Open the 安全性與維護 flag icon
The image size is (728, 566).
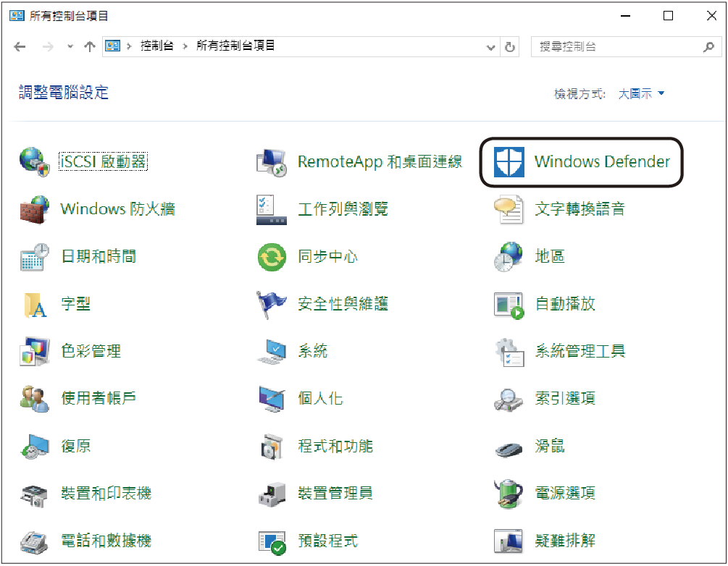point(272,304)
